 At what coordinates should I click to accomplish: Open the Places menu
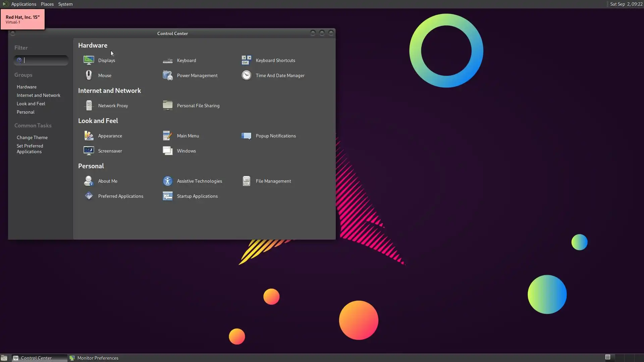click(47, 4)
